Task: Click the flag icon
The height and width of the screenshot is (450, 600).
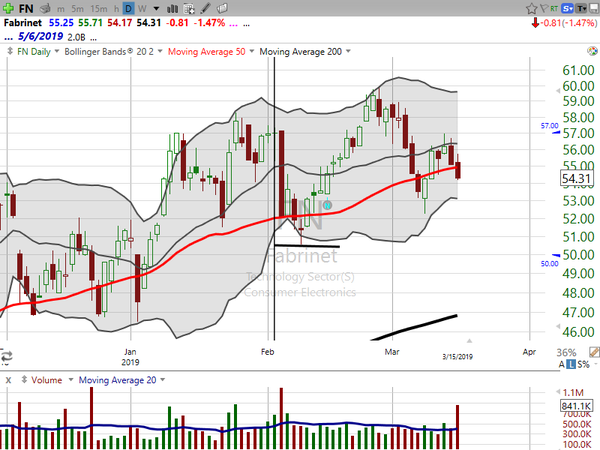Action: tap(544, 8)
